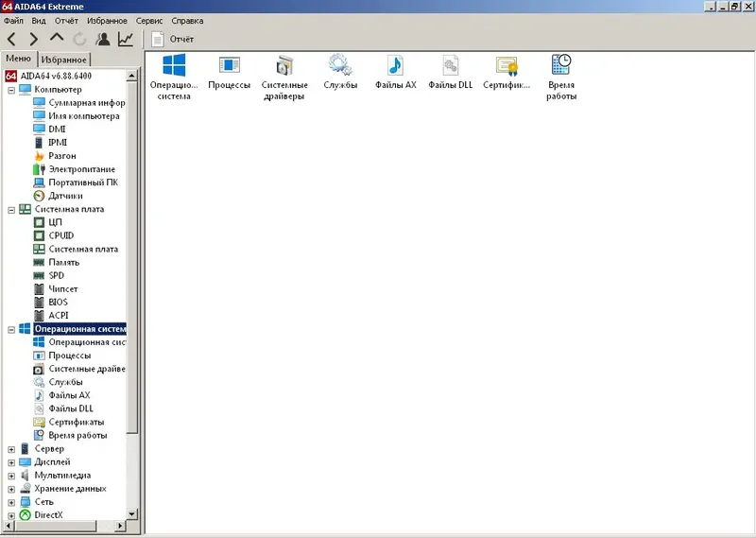Select Системные драйверы in the left tree
Image resolution: width=756 pixels, height=538 pixels.
[x=79, y=369]
